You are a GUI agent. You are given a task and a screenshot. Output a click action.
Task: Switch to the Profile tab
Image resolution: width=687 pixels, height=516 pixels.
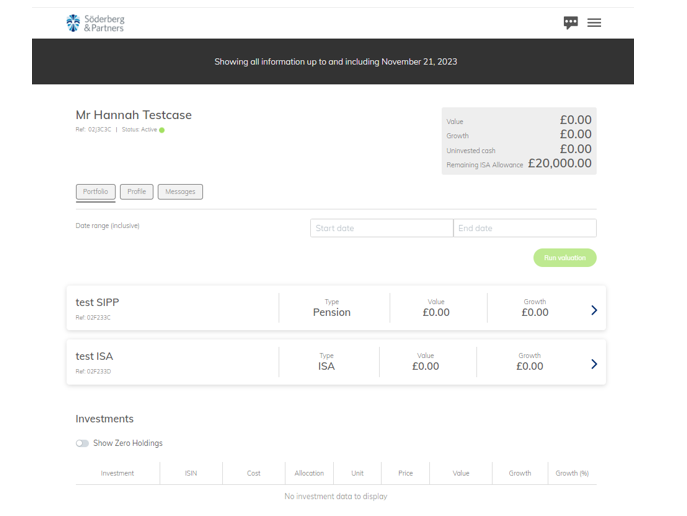click(x=136, y=192)
